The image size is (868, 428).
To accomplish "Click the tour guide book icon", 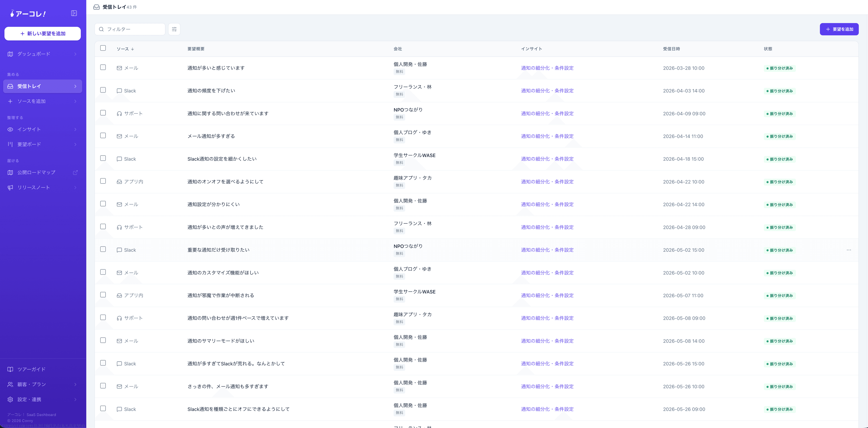I will (10, 369).
